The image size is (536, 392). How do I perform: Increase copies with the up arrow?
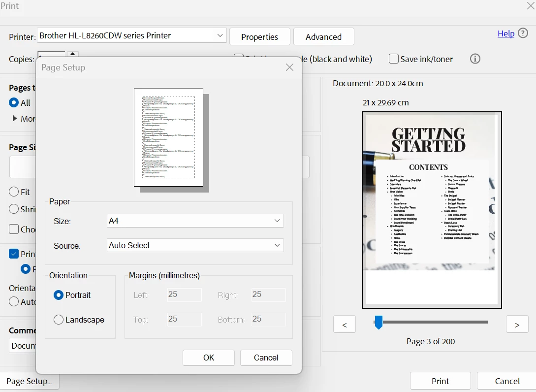click(72, 54)
